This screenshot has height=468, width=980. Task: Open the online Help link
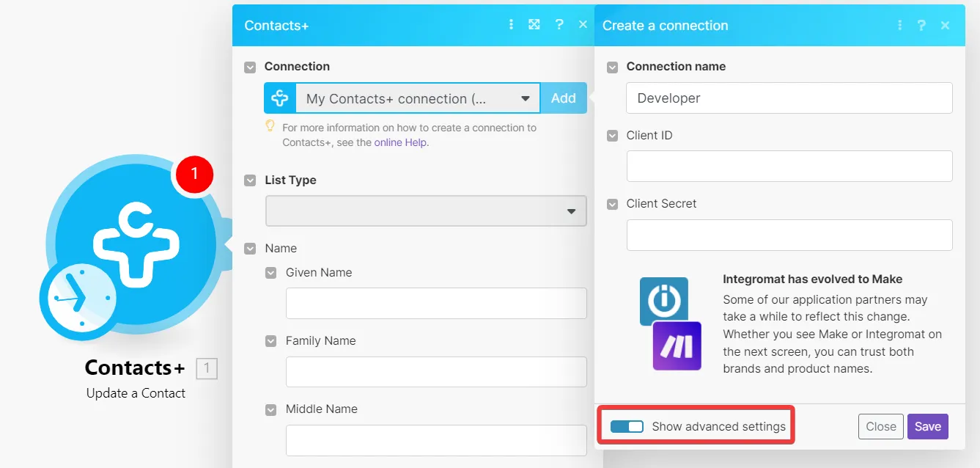(400, 142)
